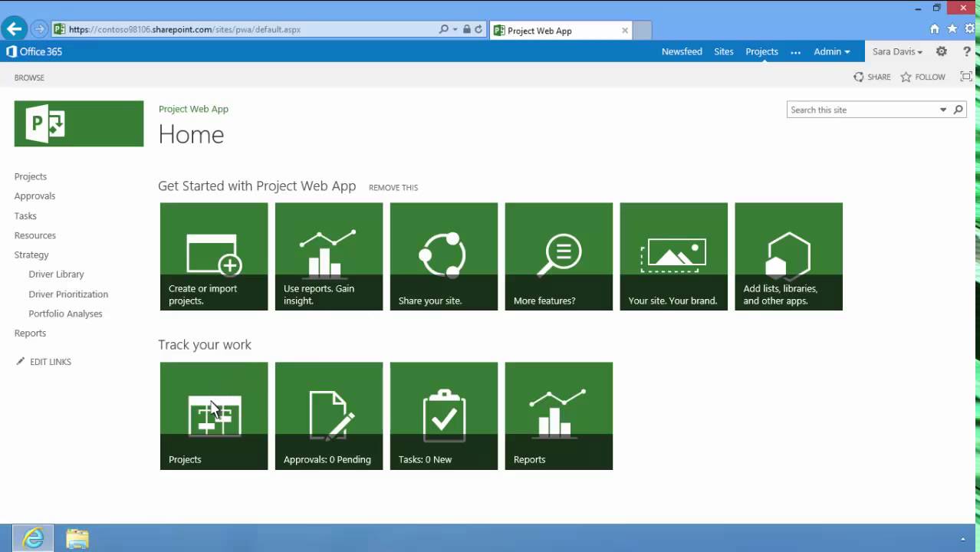Open the Sara Davis user menu
This screenshot has height=552, width=980.
pos(897,51)
